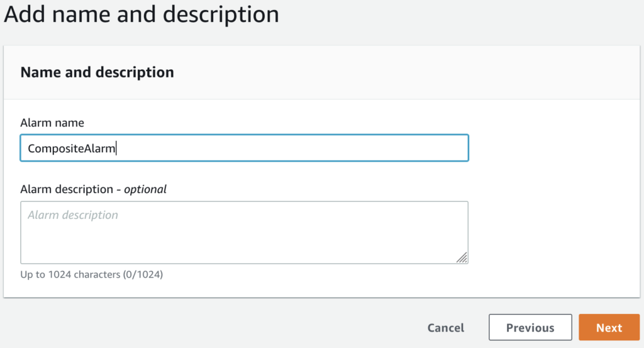The height and width of the screenshot is (348, 644).
Task: Click the italic 'optional' word
Action: click(145, 189)
